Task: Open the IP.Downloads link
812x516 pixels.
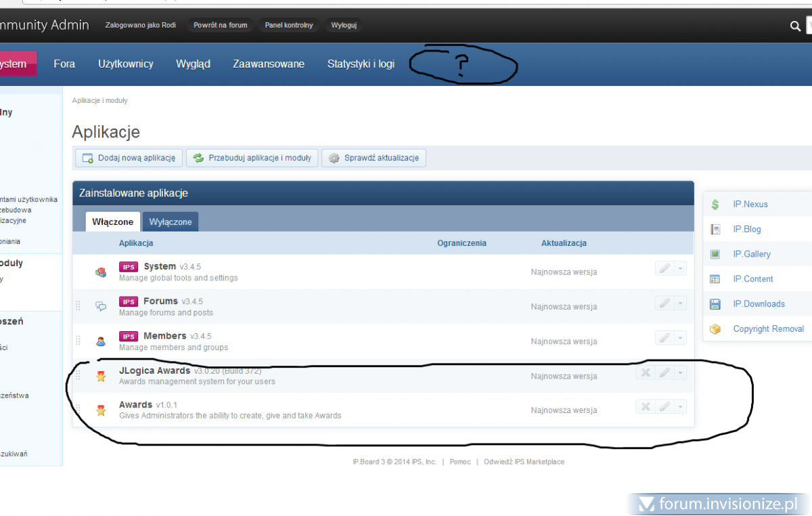Action: point(759,304)
